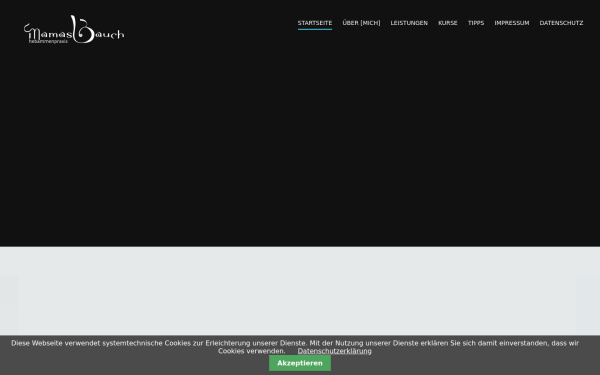Navigate to Impressum

pos(512,23)
